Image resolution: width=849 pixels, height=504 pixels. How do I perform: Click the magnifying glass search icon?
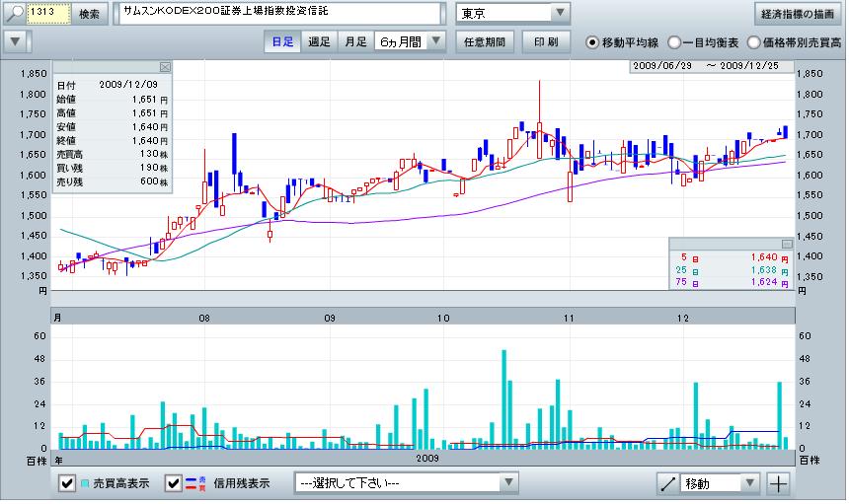pos(15,14)
